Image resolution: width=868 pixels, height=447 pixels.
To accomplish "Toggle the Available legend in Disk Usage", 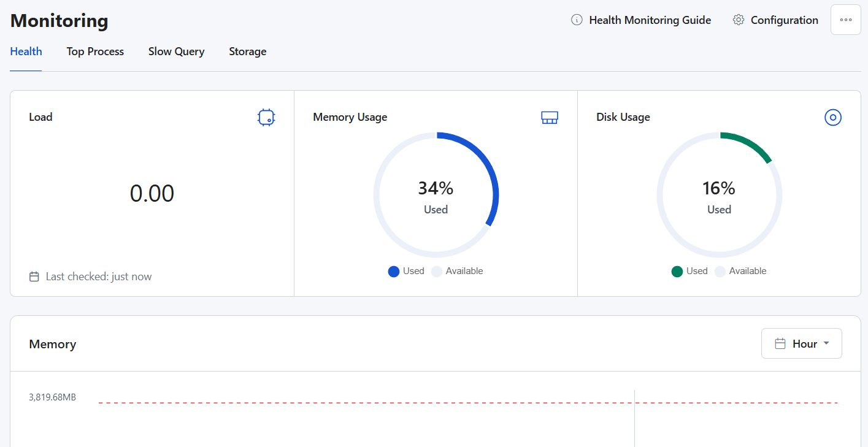I will [x=740, y=271].
